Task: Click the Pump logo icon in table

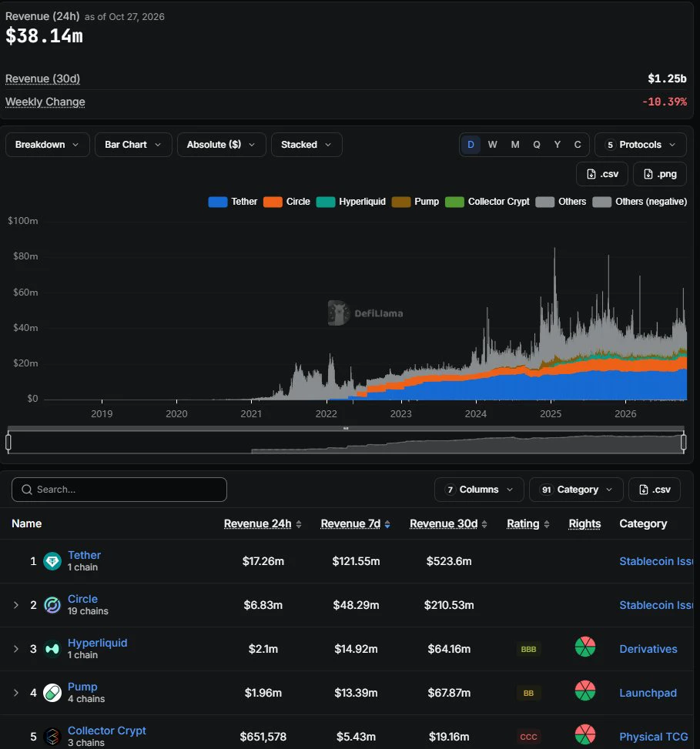Action: click(x=52, y=693)
